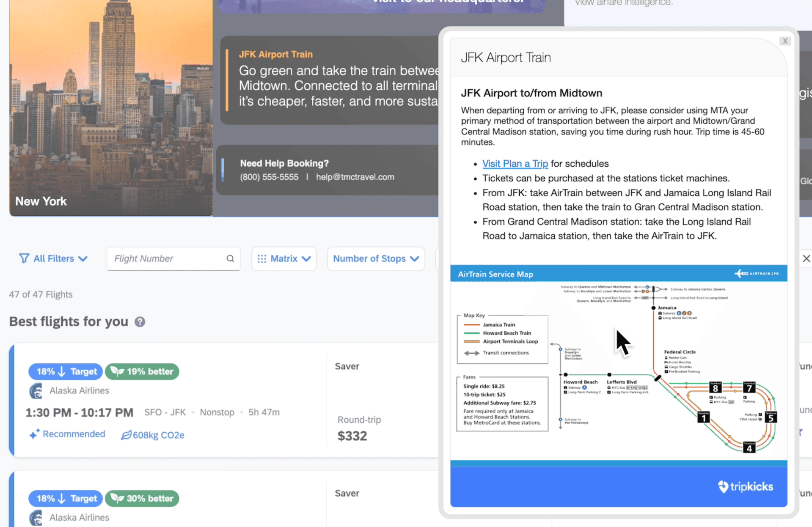This screenshot has height=527, width=812.
Task: Click help icon beside Best flights for you
Action: click(140, 322)
